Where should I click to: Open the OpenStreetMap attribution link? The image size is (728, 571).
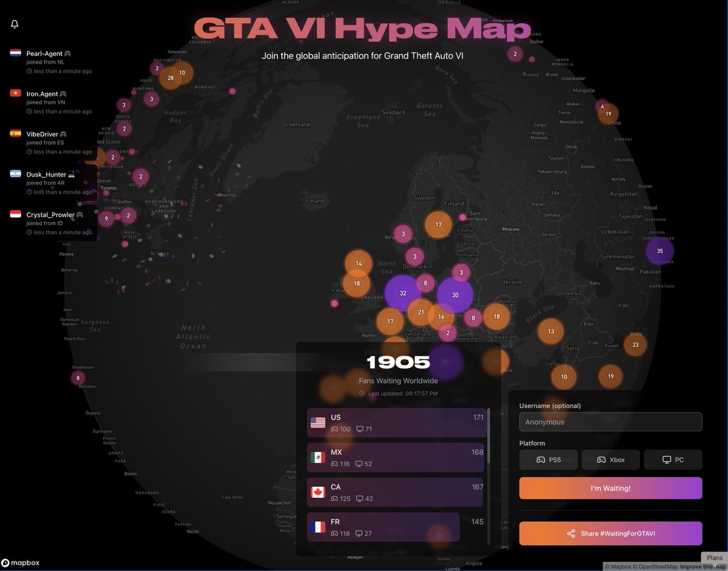click(x=656, y=567)
